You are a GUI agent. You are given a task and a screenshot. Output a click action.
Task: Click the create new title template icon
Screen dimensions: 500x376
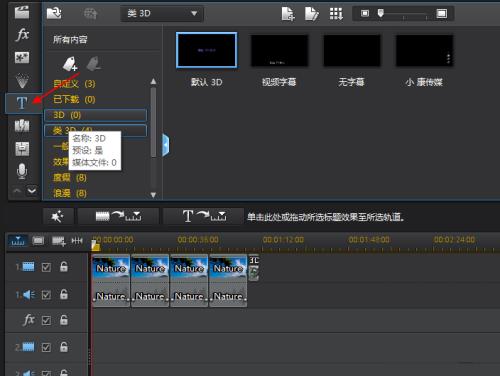[288, 14]
